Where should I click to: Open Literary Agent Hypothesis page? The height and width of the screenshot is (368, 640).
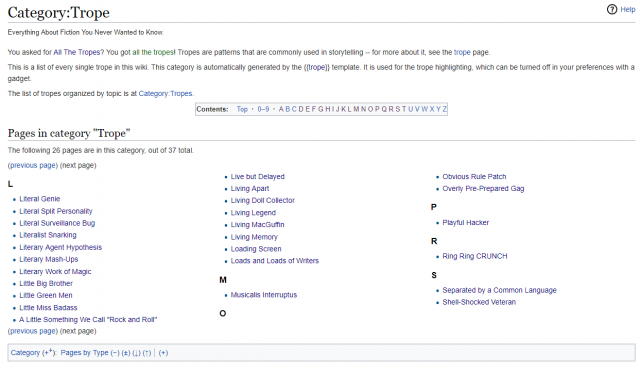click(x=60, y=247)
